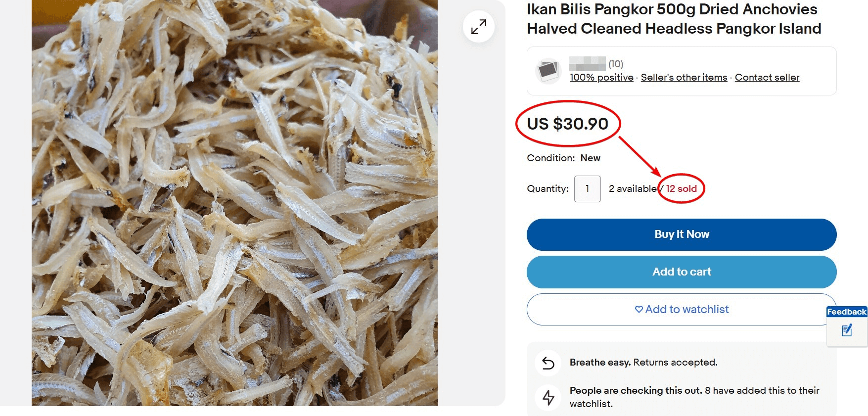Focus the Quantity input field

[587, 189]
